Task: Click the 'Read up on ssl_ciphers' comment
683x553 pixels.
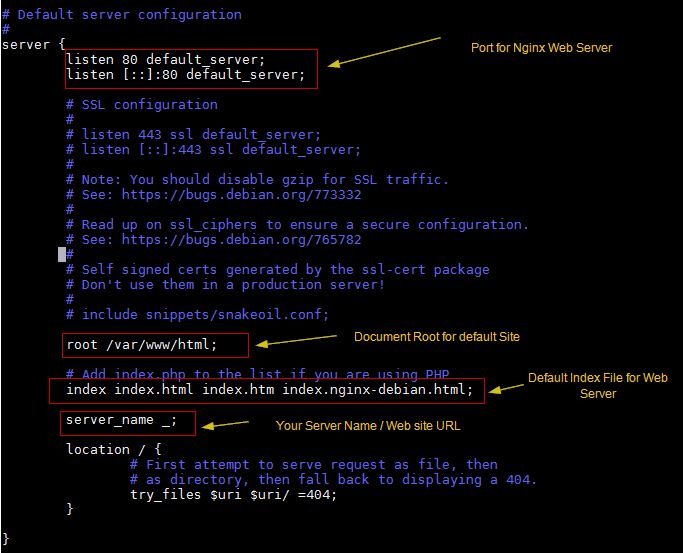Action: pos(297,225)
